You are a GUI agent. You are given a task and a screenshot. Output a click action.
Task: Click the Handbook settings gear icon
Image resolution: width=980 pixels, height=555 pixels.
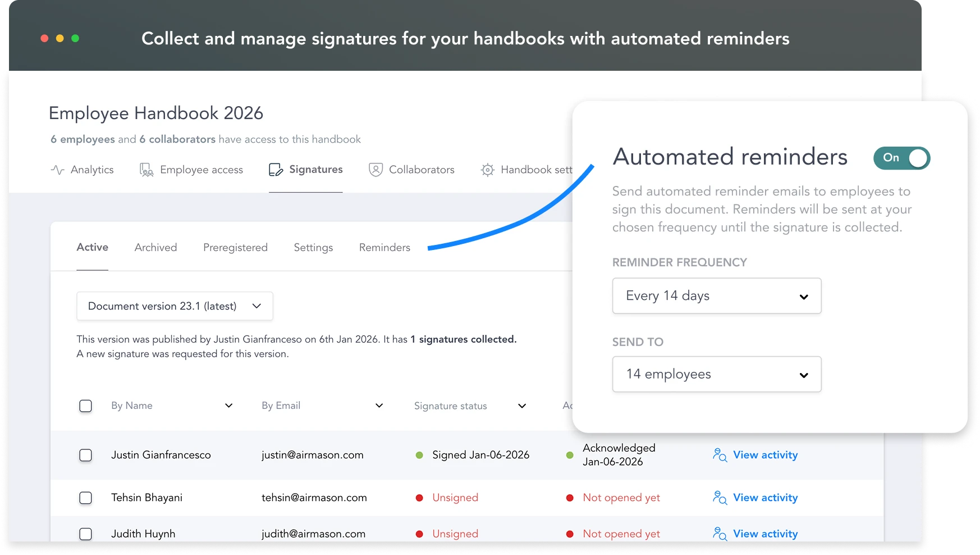pyautogui.click(x=487, y=170)
